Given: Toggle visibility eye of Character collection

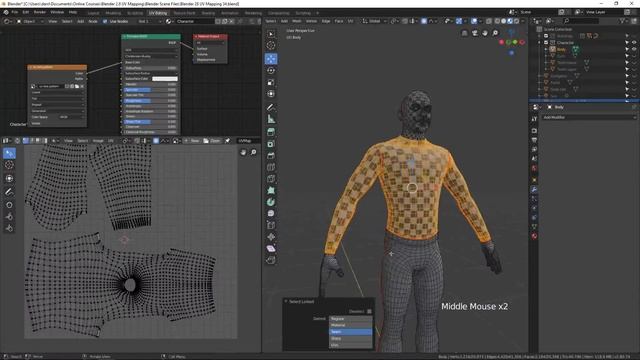Looking at the screenshot, I should [634, 42].
